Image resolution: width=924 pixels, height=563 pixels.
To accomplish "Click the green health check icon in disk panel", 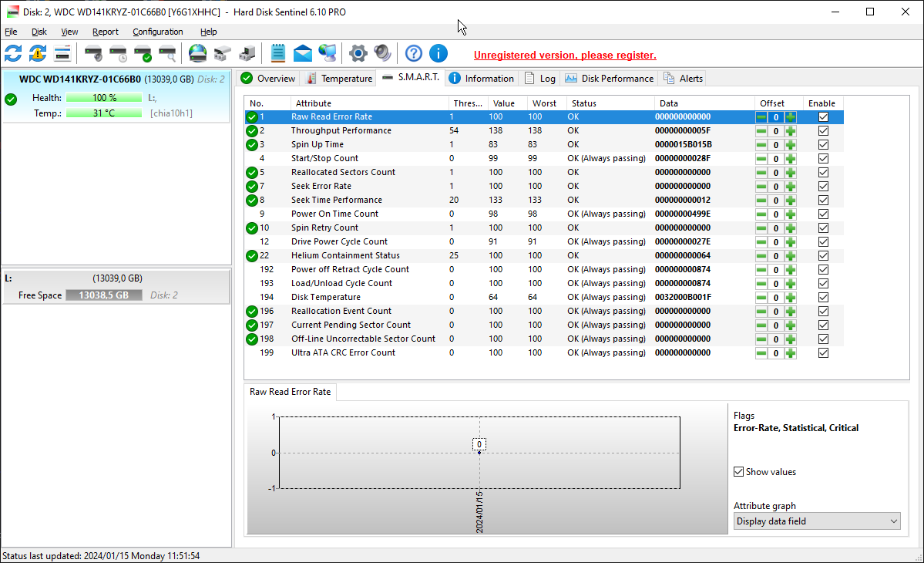I will (11, 99).
